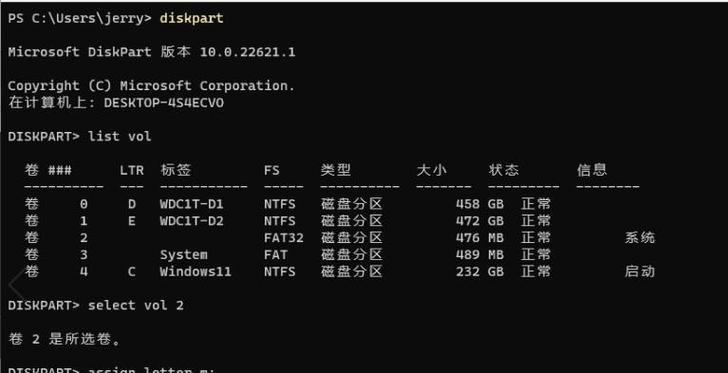The width and height of the screenshot is (728, 373).
Task: Click the WDC1T-D1 volume label
Action: (x=192, y=204)
